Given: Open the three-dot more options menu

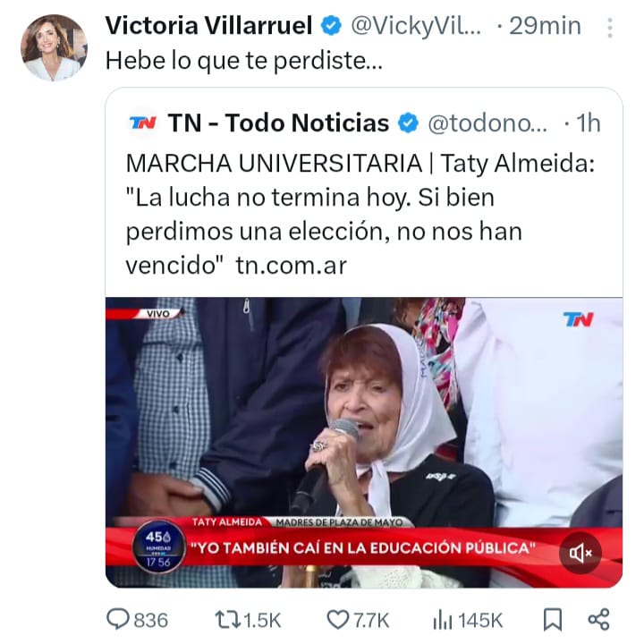Looking at the screenshot, I should click(610, 27).
